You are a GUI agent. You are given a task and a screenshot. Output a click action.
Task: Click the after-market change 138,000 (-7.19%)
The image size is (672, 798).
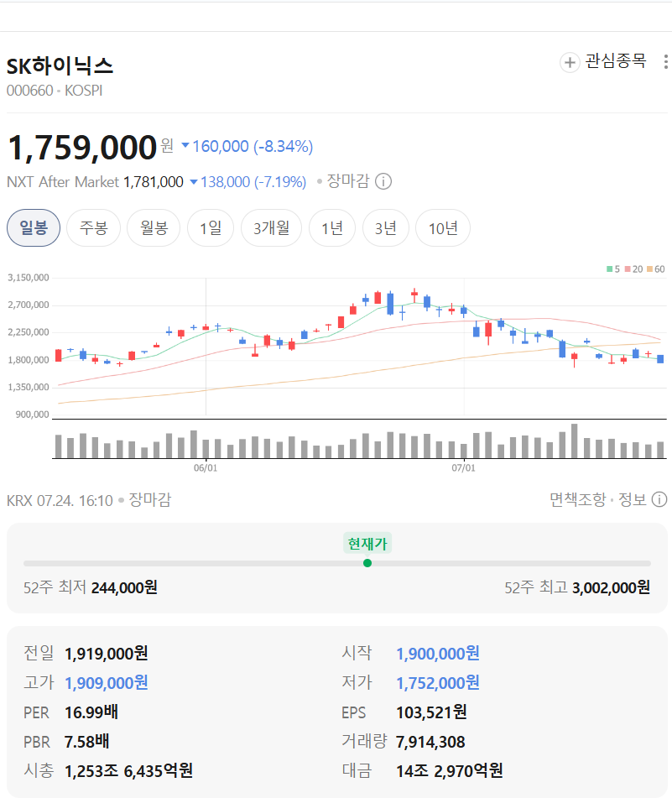pos(248,182)
